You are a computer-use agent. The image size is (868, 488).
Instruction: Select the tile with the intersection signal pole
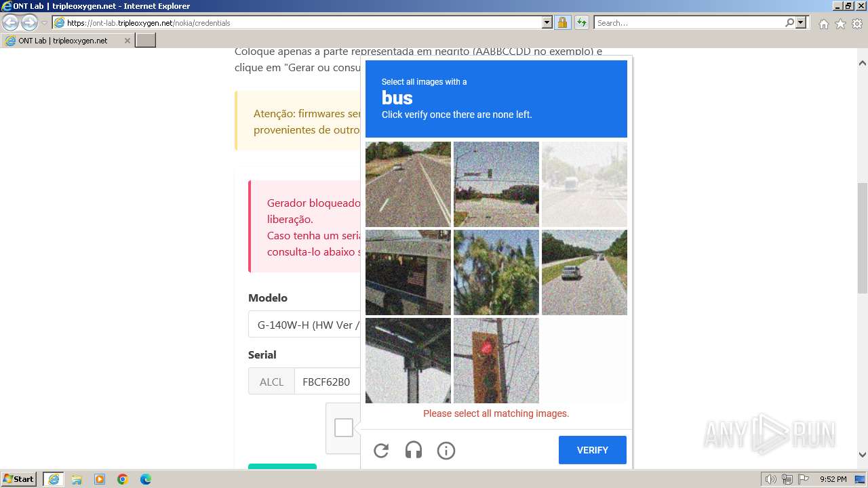(x=496, y=184)
